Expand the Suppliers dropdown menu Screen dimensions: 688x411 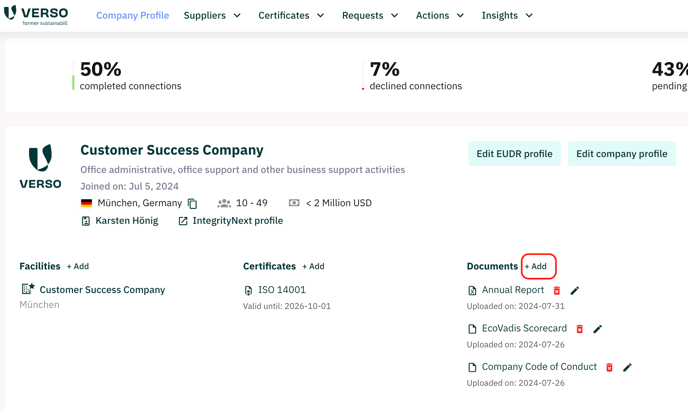(212, 15)
